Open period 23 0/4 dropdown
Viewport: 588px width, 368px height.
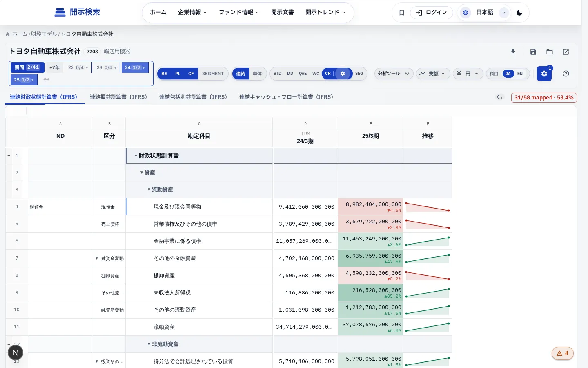click(x=107, y=68)
